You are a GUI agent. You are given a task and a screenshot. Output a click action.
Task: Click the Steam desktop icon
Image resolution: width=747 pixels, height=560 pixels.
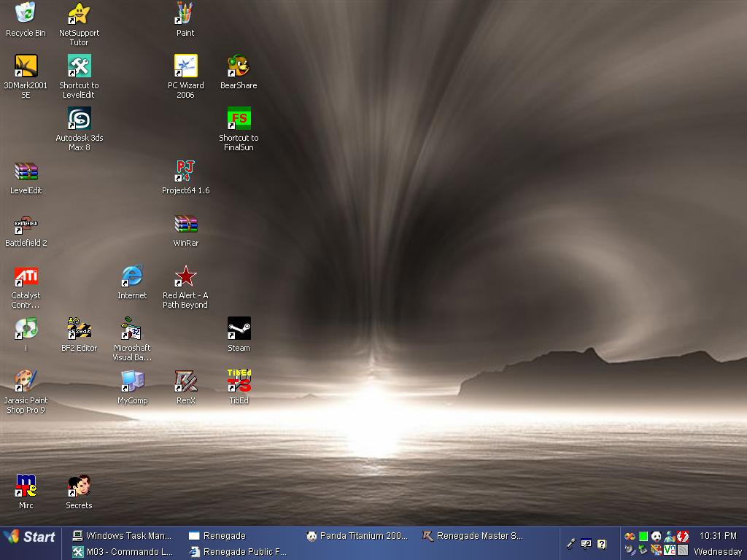239,329
